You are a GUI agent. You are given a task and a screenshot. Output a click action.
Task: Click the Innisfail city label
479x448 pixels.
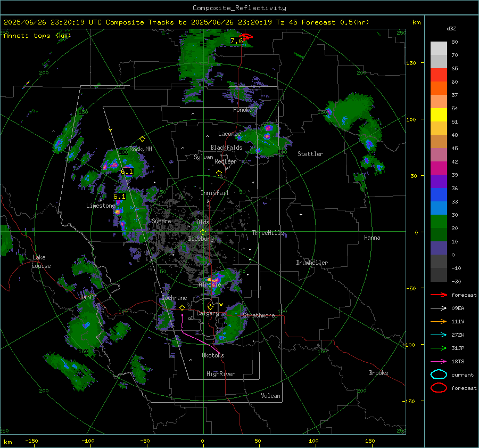click(x=214, y=193)
